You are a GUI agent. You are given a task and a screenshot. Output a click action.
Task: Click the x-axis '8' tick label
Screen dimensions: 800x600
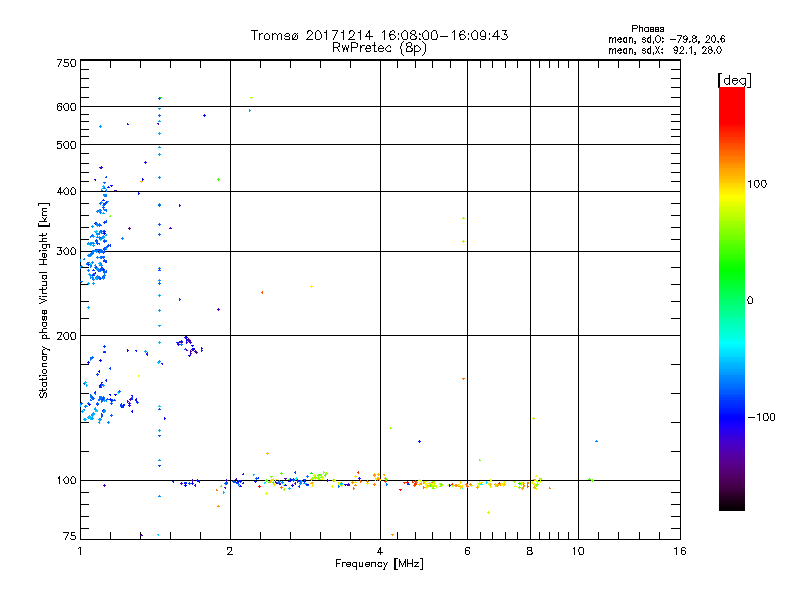pos(530,551)
